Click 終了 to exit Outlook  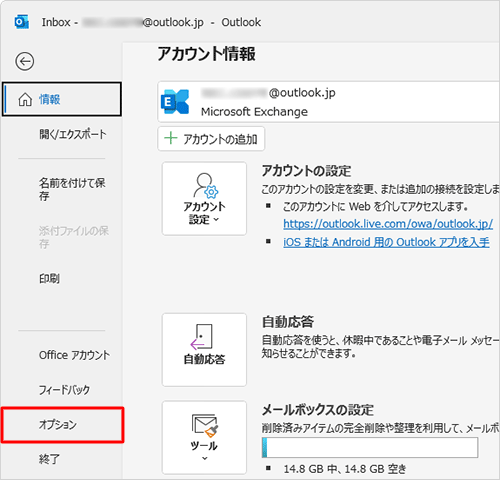[x=49, y=459]
